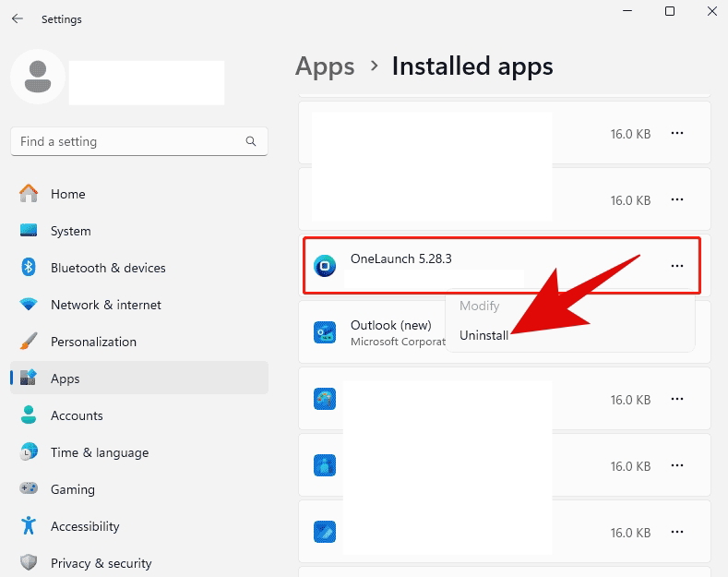Screen dimensions: 728x577
Task: Minimize the Settings window
Action: pyautogui.click(x=627, y=11)
